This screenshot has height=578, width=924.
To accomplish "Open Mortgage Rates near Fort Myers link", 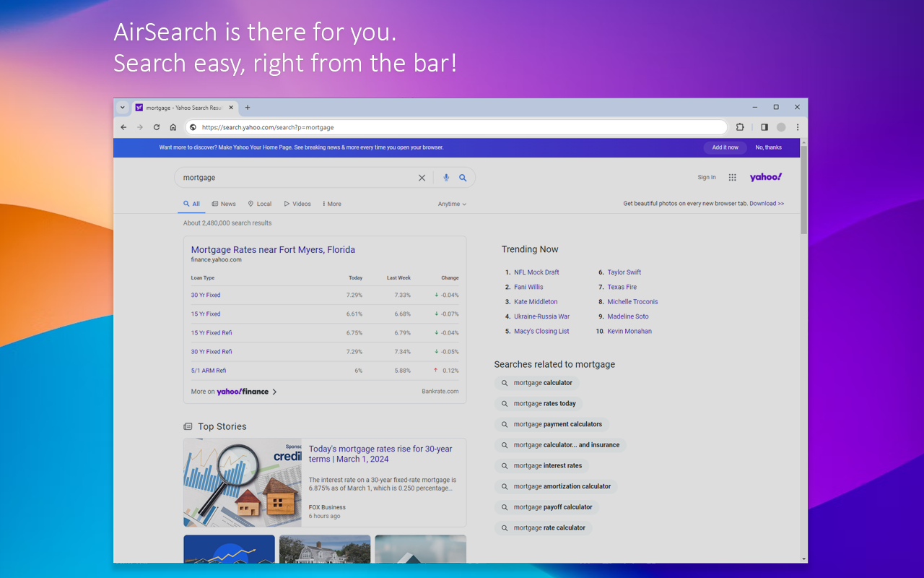I will pyautogui.click(x=273, y=250).
